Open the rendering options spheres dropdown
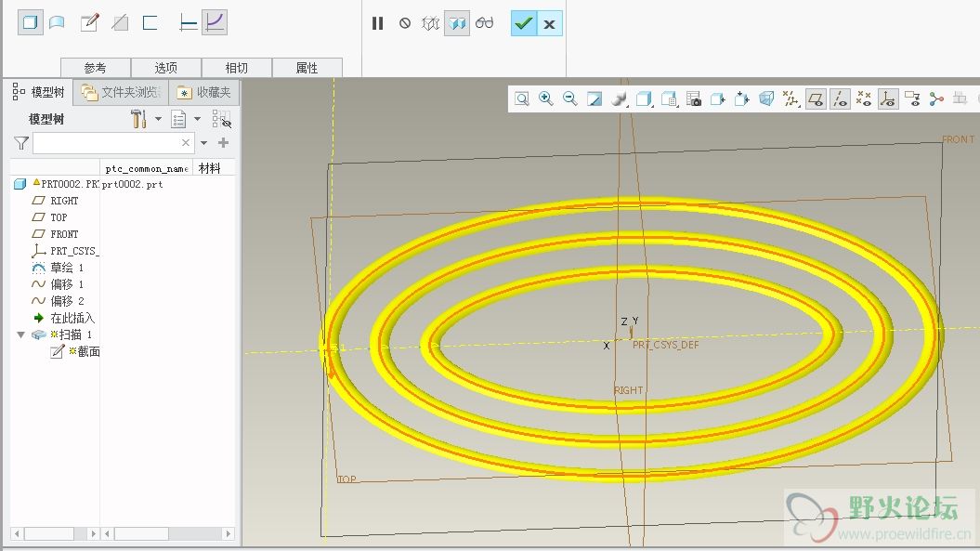This screenshot has height=551, width=980. pyautogui.click(x=619, y=98)
